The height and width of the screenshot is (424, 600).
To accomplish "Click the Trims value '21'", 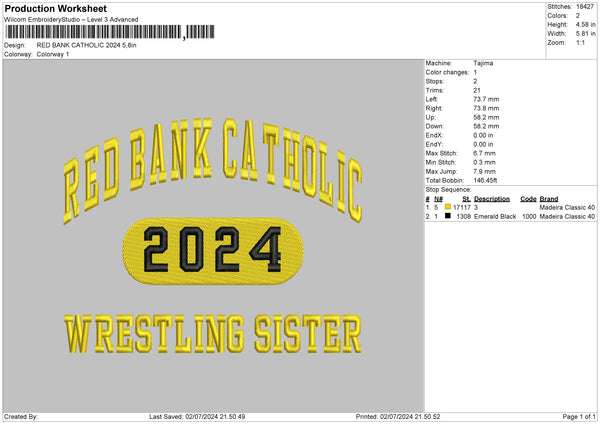I will click(x=477, y=90).
